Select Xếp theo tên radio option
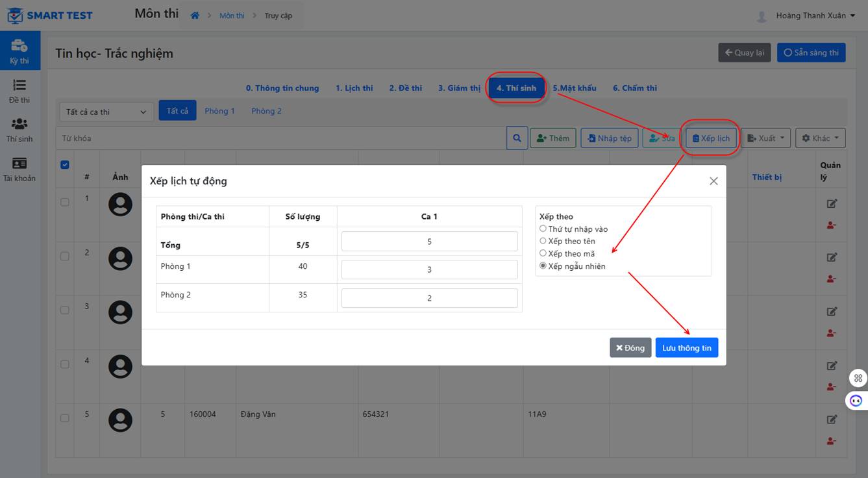868x478 pixels. pos(543,241)
